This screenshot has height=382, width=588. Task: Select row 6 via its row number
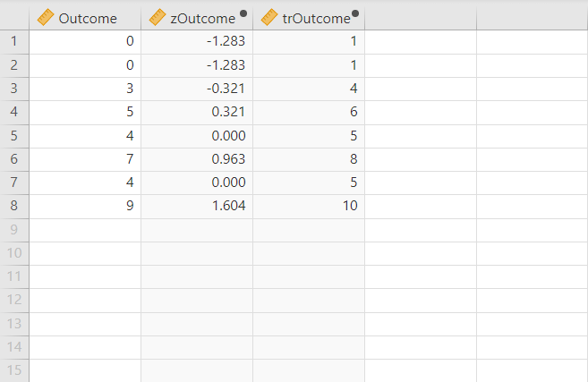tap(14, 159)
